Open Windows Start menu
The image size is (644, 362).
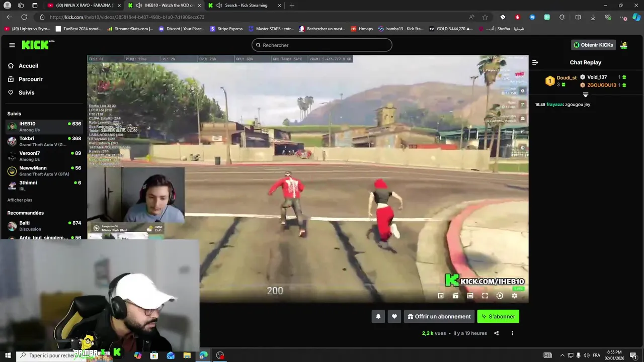8,355
